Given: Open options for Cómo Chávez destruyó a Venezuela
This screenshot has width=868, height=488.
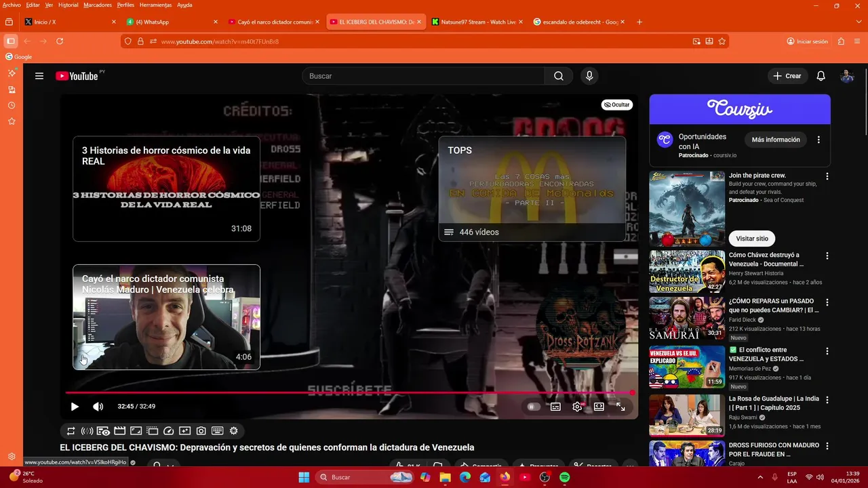Looking at the screenshot, I should (x=827, y=256).
